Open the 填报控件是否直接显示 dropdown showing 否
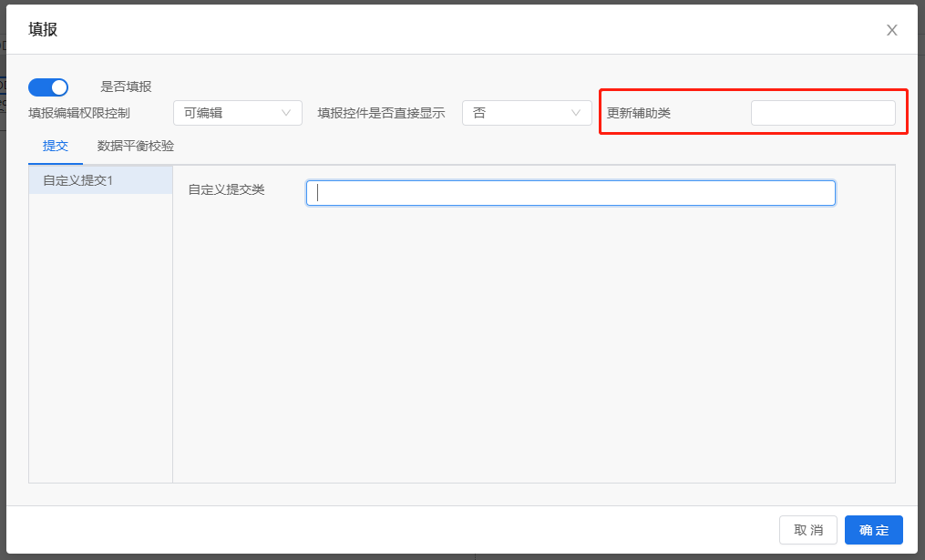 tap(527, 113)
